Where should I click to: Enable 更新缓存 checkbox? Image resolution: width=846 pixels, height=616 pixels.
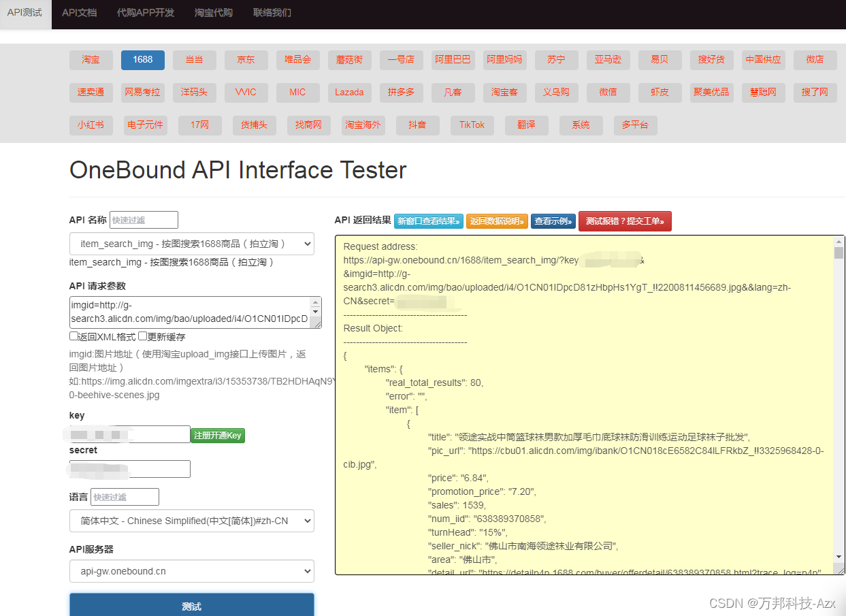click(x=143, y=336)
